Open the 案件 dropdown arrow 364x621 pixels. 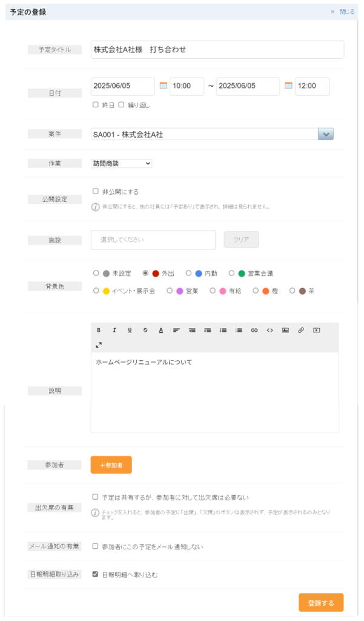(326, 134)
